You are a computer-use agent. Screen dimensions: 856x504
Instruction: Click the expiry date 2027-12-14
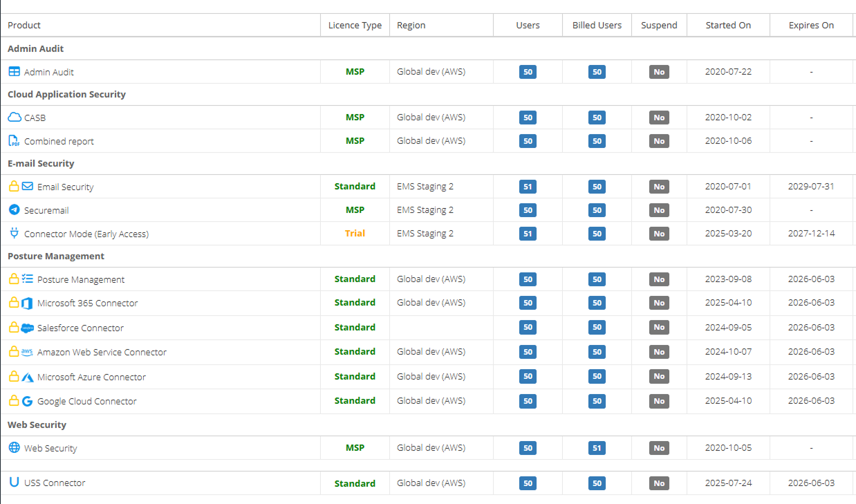pos(811,234)
